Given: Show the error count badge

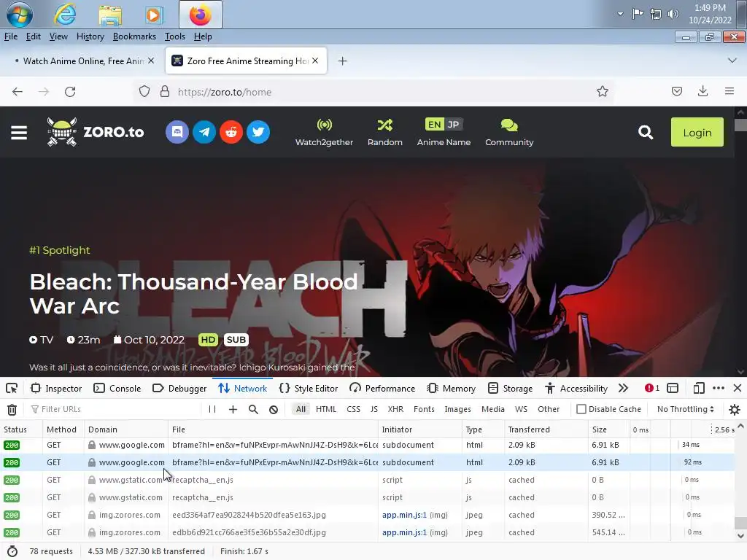Looking at the screenshot, I should pyautogui.click(x=652, y=389).
